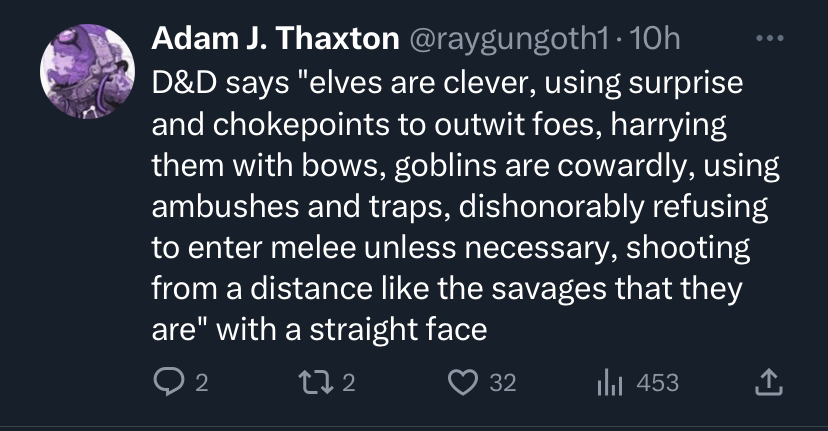Viewport: 828px width, 431px height.
Task: Open the view analytics bar chart icon
Action: point(610,382)
